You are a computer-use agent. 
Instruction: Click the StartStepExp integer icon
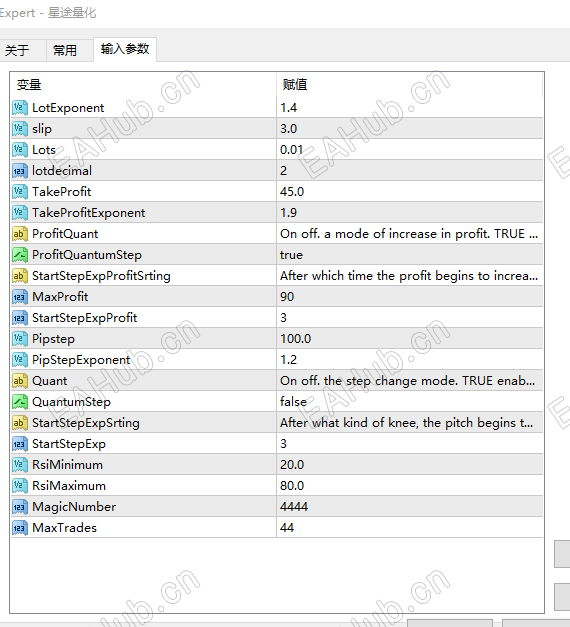click(x=20, y=443)
